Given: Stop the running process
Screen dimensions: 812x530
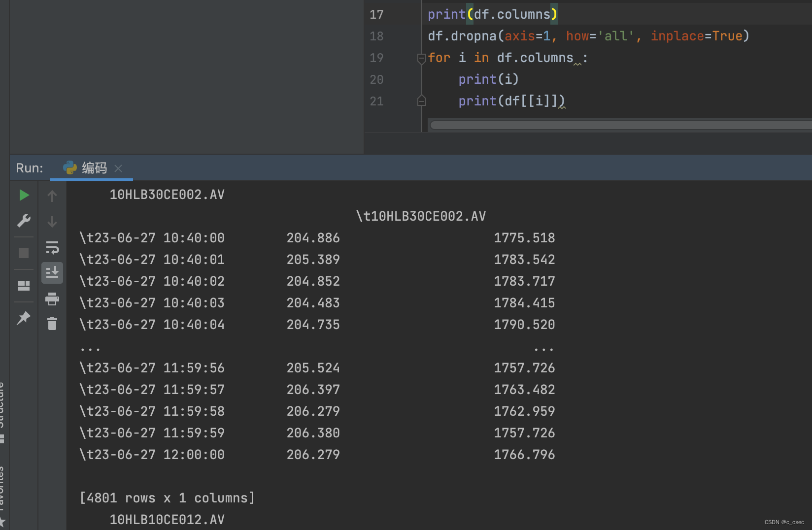Looking at the screenshot, I should point(24,252).
